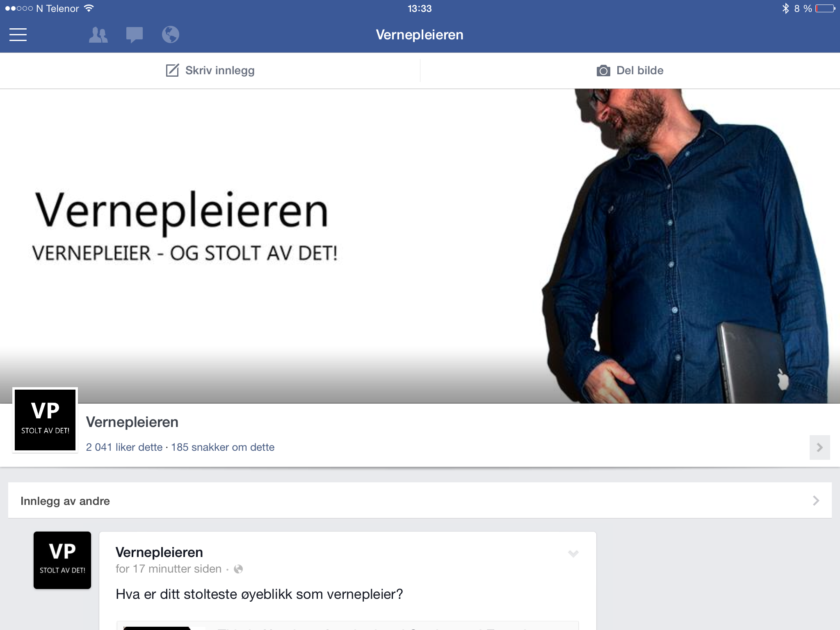Tap Skriv innlegg to write post

pos(210,71)
